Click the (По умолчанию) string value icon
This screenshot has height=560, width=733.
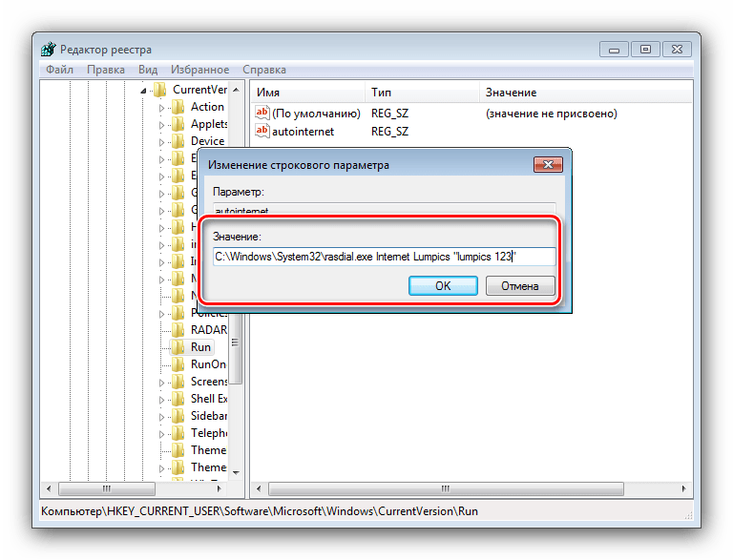[x=262, y=113]
